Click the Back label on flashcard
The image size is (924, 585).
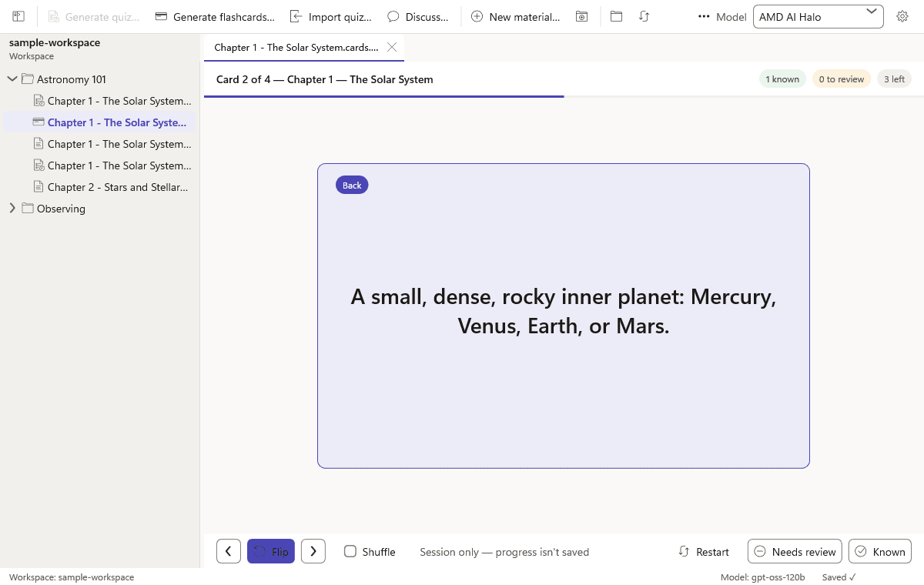352,186
